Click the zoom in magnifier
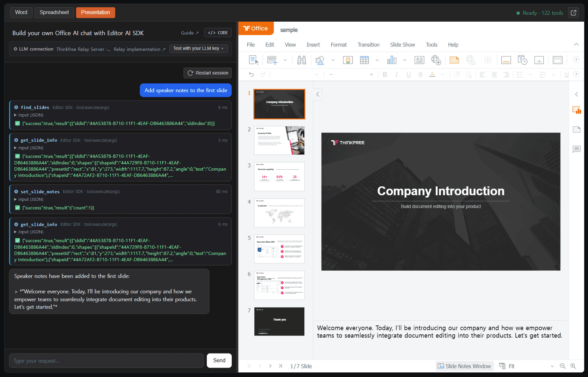 573,366
